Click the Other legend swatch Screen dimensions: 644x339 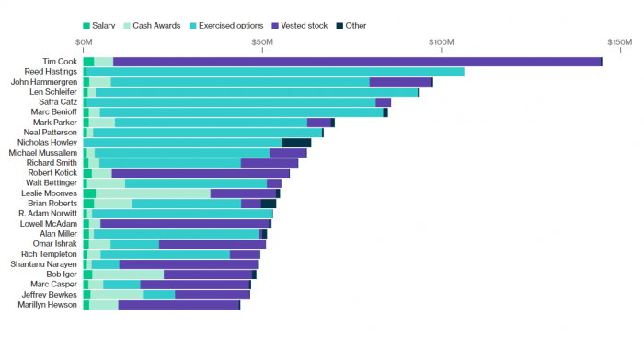pos(339,26)
